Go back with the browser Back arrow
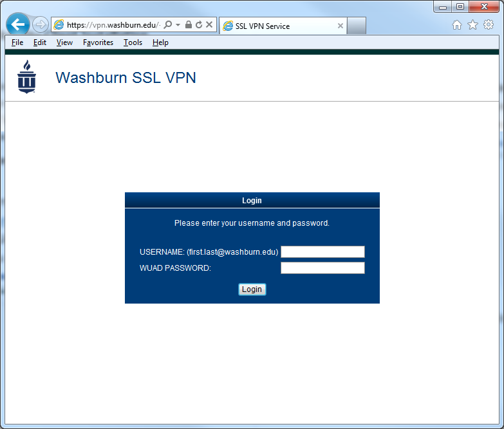 click(x=18, y=24)
